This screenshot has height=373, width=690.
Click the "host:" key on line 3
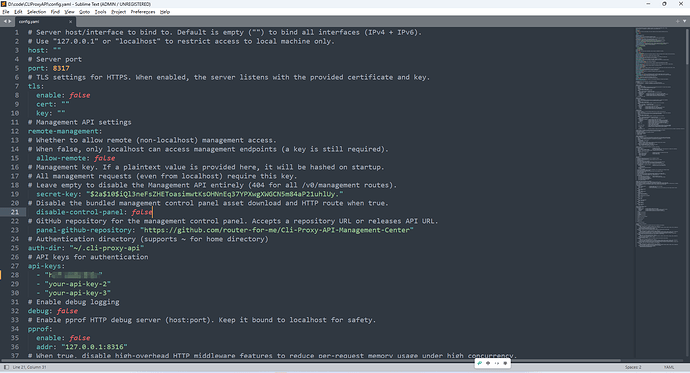pyautogui.click(x=38, y=50)
